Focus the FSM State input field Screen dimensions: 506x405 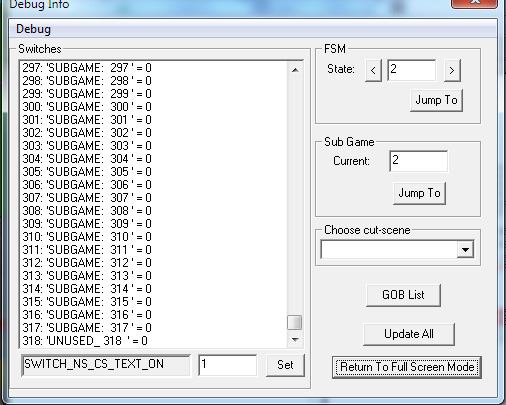click(x=411, y=70)
